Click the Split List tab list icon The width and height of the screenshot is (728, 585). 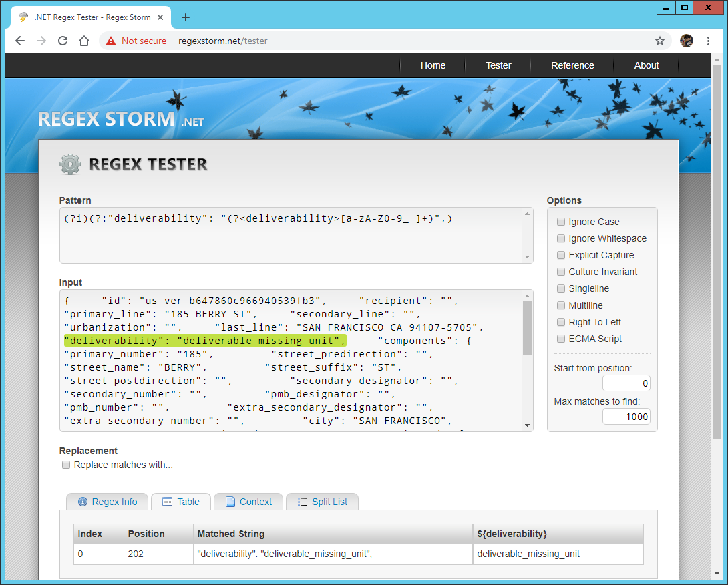302,502
